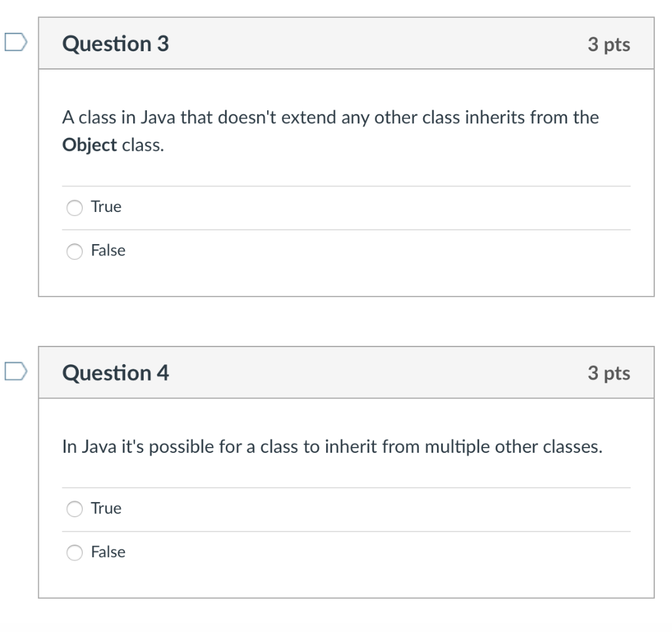
Task: Select False for Question 4
Action: click(x=74, y=553)
